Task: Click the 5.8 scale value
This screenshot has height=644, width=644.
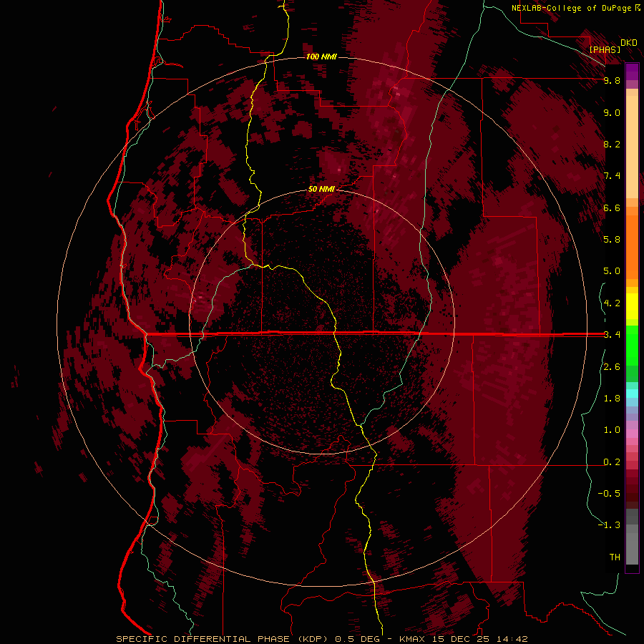Action: 612,240
